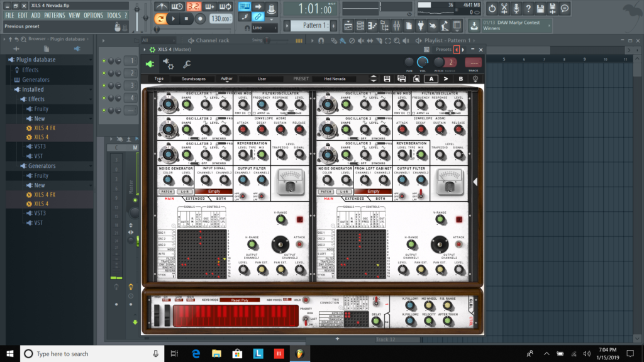Viewport: 644px width, 362px height.
Task: Toggle typing keyboard to piano button
Action: tap(245, 6)
